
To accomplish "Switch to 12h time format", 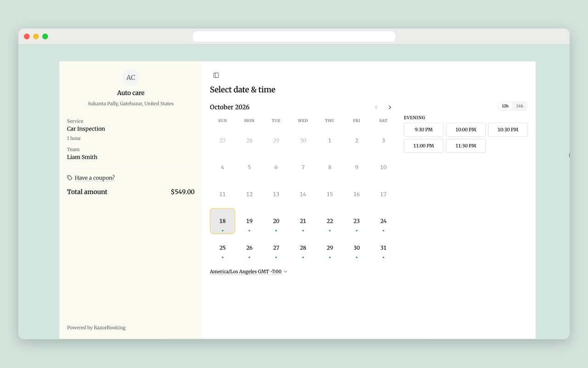I will tap(505, 106).
